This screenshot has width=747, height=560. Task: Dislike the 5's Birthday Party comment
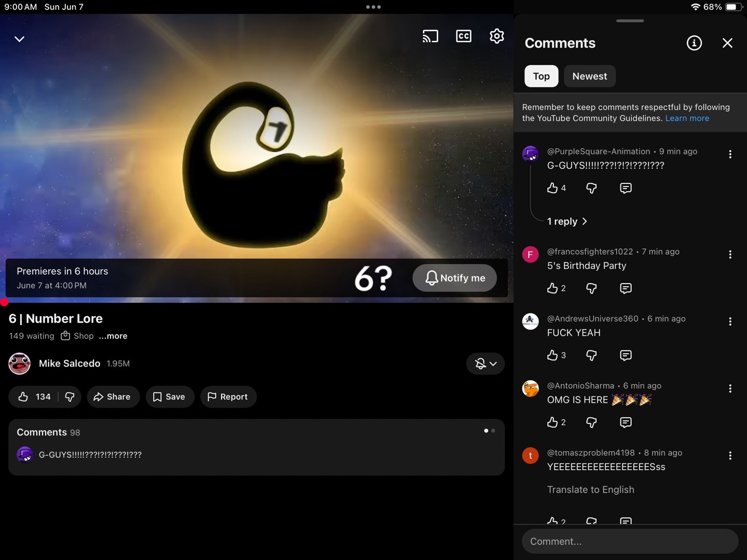[591, 288]
